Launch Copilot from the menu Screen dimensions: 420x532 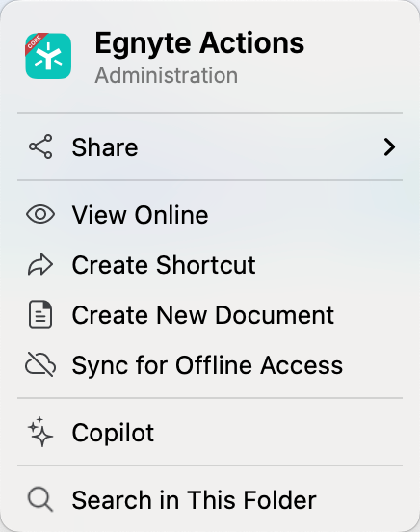(210, 432)
